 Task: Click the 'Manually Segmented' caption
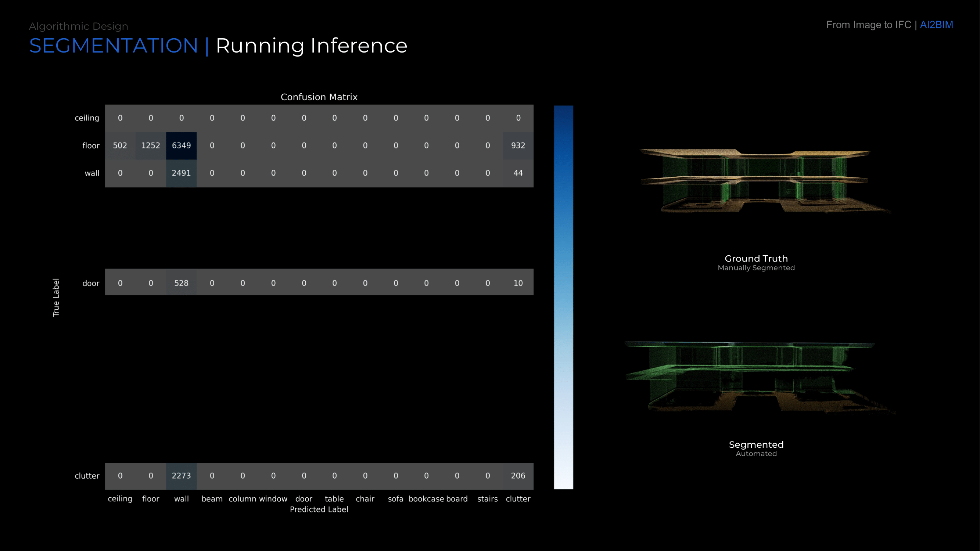[756, 268]
